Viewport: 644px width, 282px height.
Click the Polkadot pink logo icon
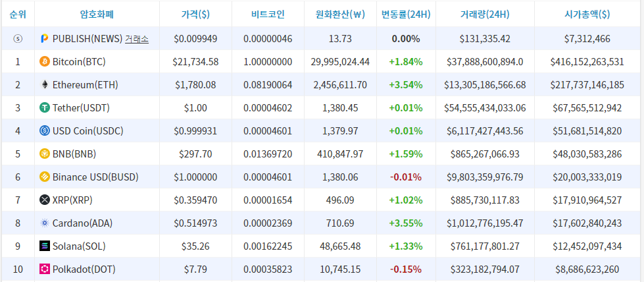[x=44, y=269]
